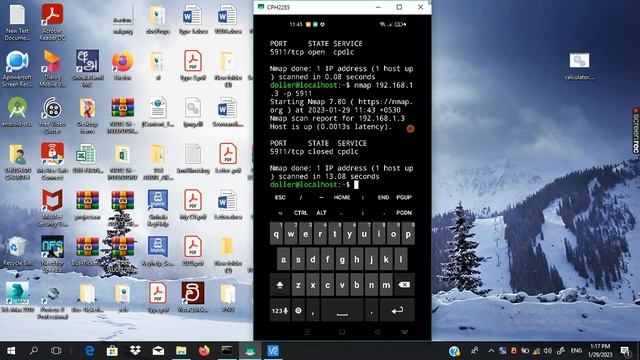Screen dimensions: 640x360
Task: Open the Mail app from the taskbar
Action: click(x=158, y=351)
